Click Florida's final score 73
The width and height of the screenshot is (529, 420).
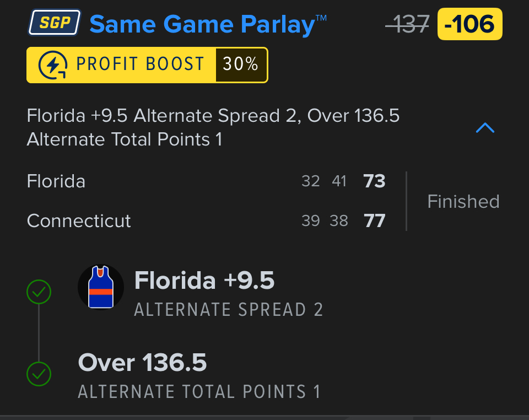pyautogui.click(x=375, y=181)
